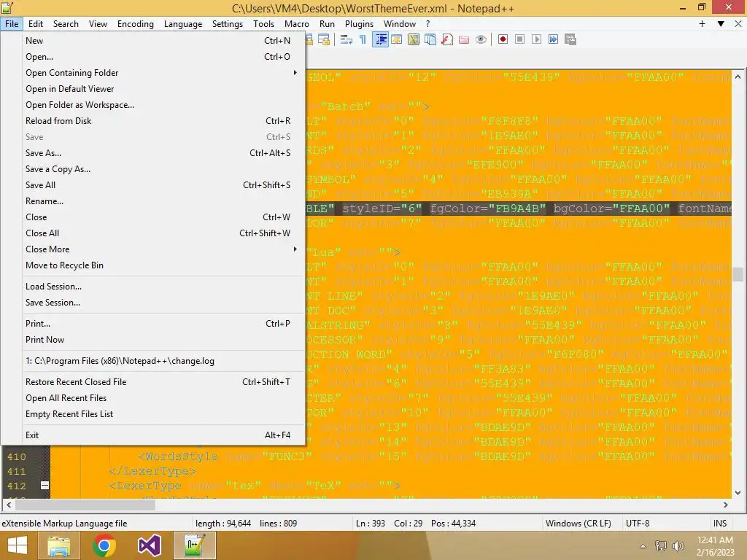Open File Explorer from the taskbar

tap(58, 545)
